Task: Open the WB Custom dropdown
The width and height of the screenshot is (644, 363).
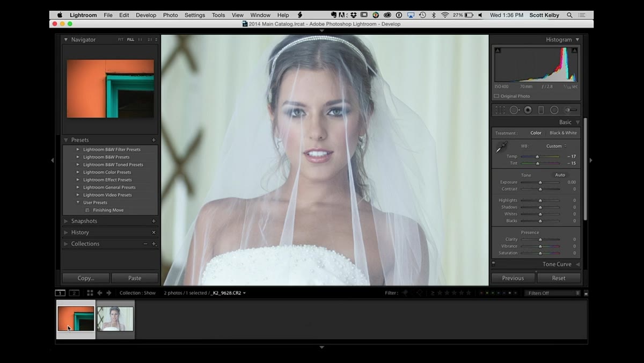Action: pos(556,146)
